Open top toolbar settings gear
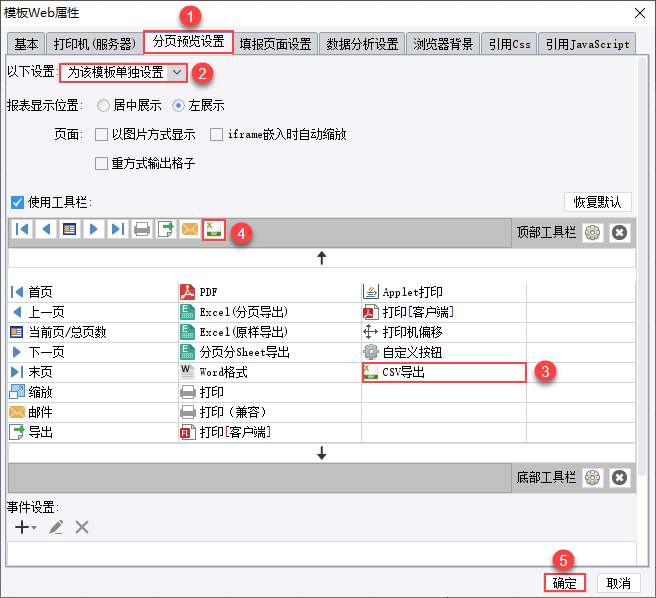This screenshot has width=656, height=598. (592, 232)
